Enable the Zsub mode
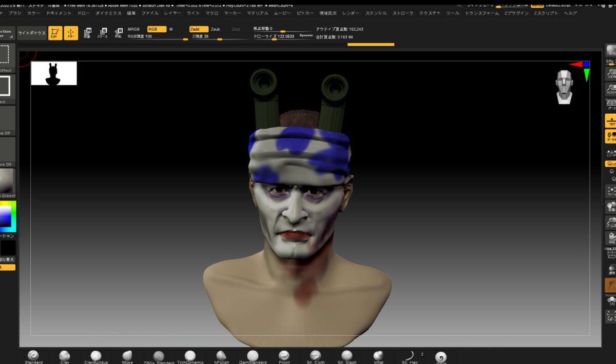The height and width of the screenshot is (364, 616). tap(215, 29)
